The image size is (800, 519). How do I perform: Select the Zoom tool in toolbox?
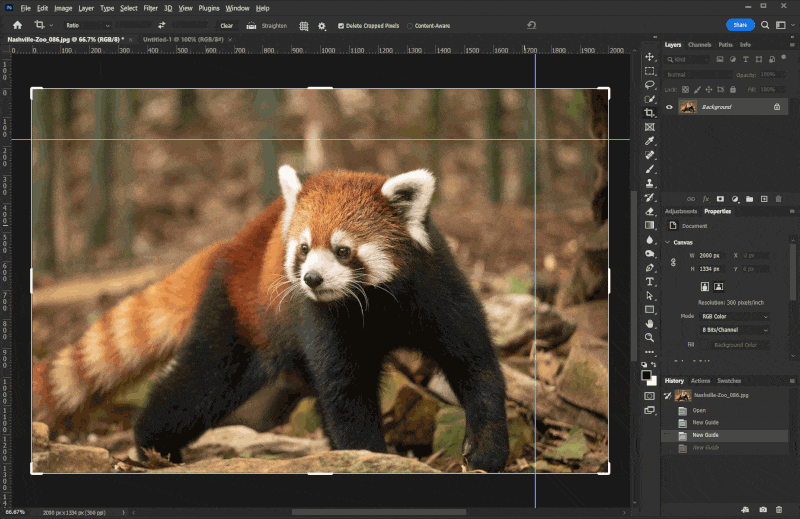tap(649, 338)
